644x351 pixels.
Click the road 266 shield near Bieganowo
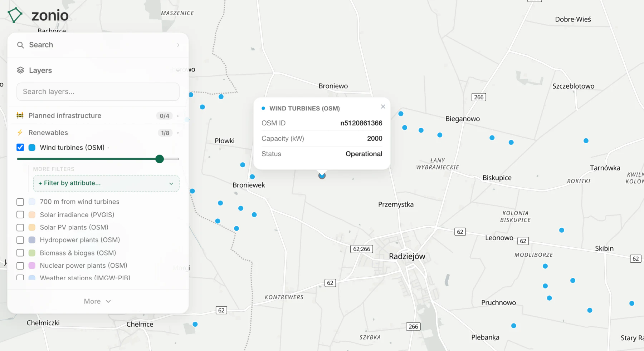coord(479,97)
